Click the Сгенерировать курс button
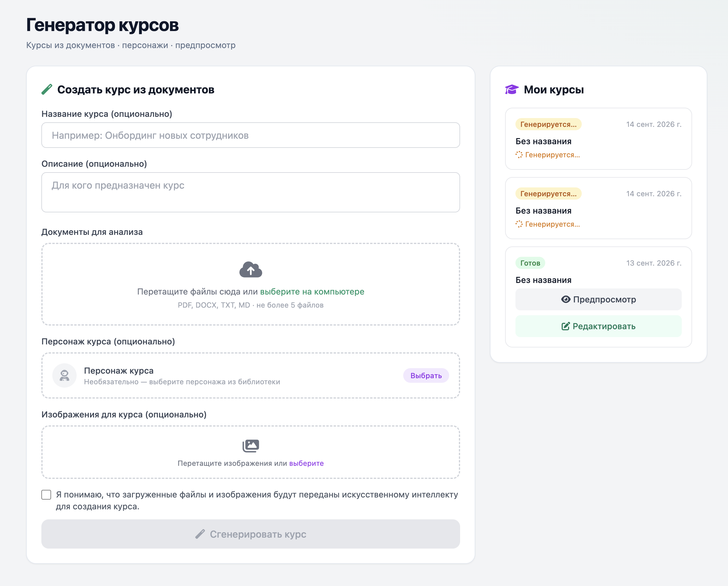The height and width of the screenshot is (586, 728). (251, 534)
